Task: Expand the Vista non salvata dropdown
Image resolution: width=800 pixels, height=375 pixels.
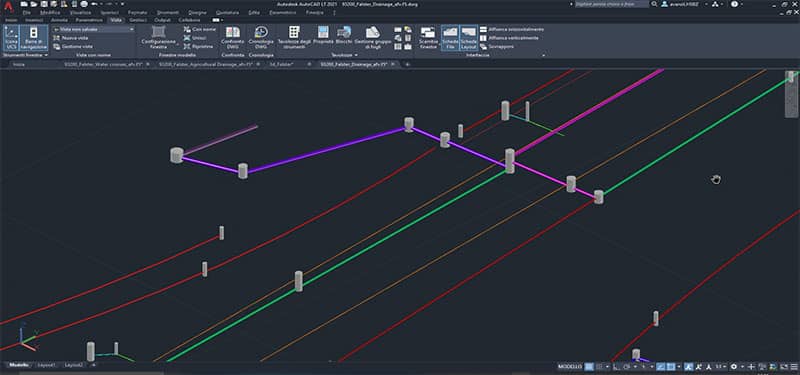Action: pos(93,29)
